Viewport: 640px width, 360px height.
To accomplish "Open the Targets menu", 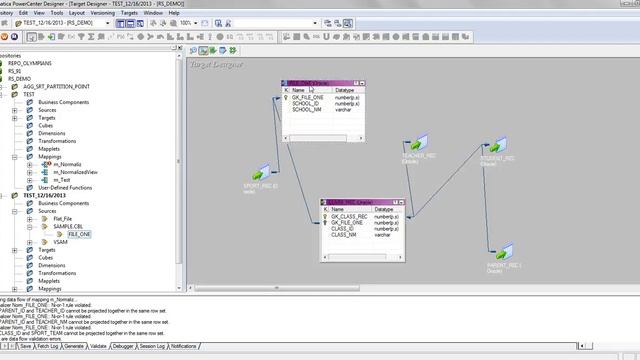I will [129, 13].
